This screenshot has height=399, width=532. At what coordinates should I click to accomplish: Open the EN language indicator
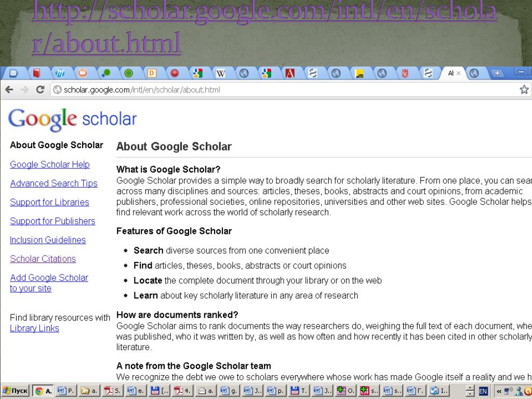click(x=483, y=392)
